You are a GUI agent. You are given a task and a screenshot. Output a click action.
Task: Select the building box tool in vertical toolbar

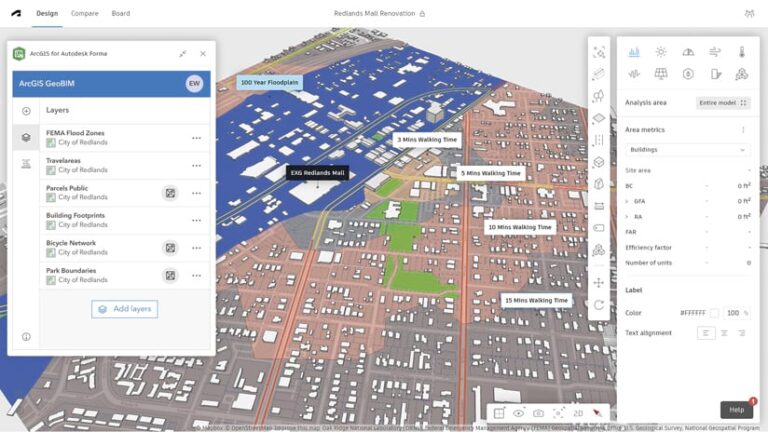(599, 162)
